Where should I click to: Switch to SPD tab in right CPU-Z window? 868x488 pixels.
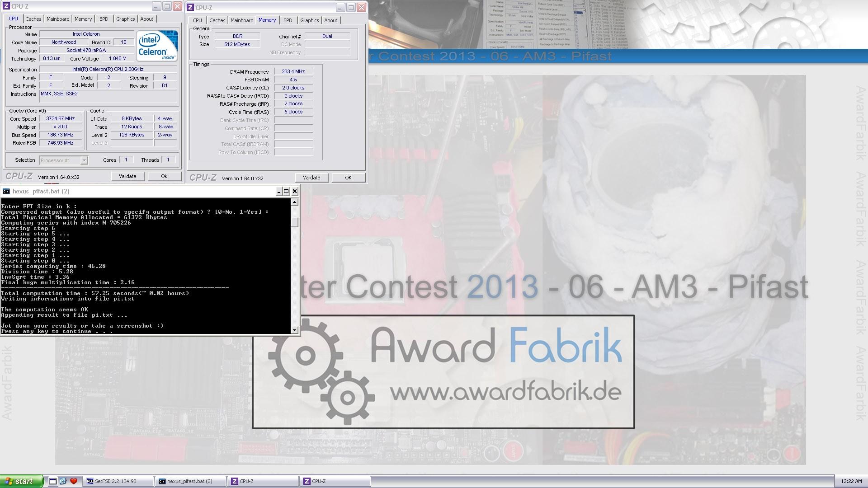[288, 20]
